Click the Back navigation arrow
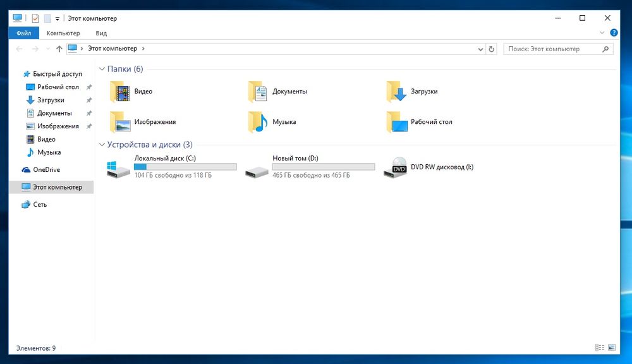The image size is (632, 364). click(19, 49)
